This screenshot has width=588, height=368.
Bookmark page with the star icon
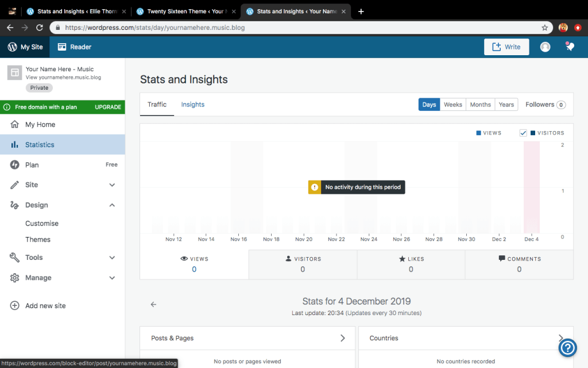pos(544,28)
